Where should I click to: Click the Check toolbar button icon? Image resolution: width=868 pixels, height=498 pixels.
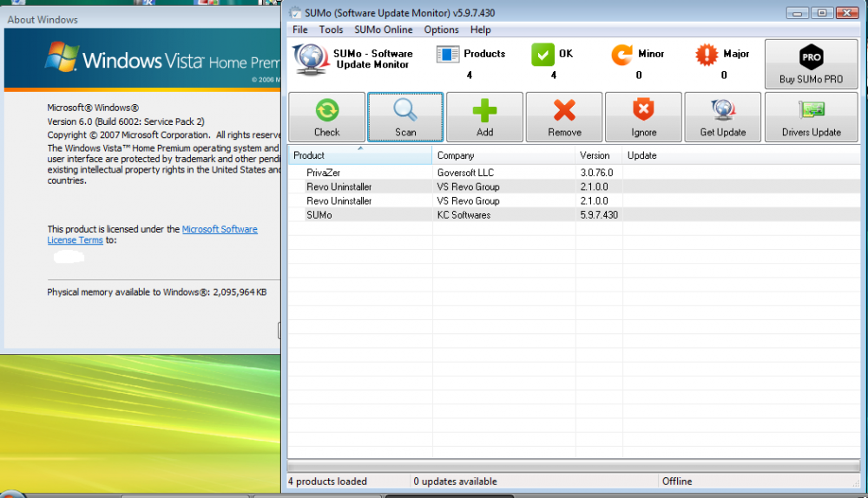[x=326, y=111]
